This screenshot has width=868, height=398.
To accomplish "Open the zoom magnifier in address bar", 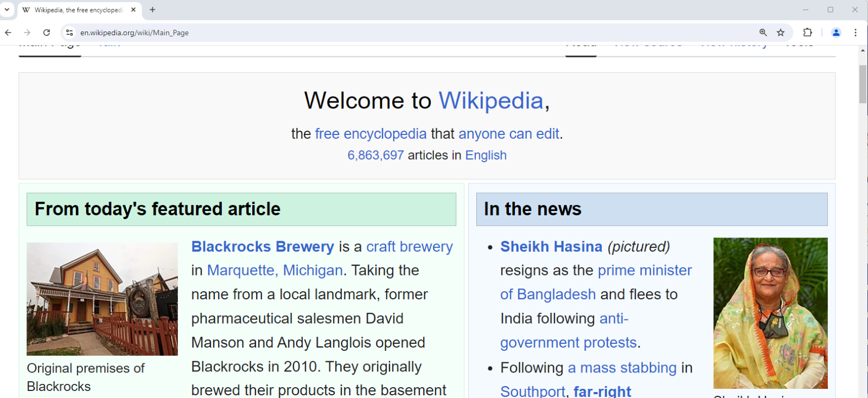I will click(x=763, y=33).
